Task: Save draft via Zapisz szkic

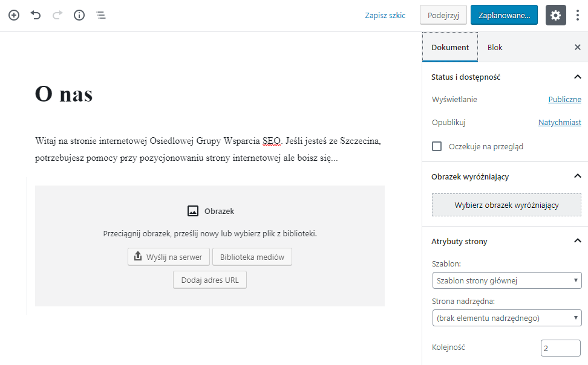Action: (x=385, y=15)
